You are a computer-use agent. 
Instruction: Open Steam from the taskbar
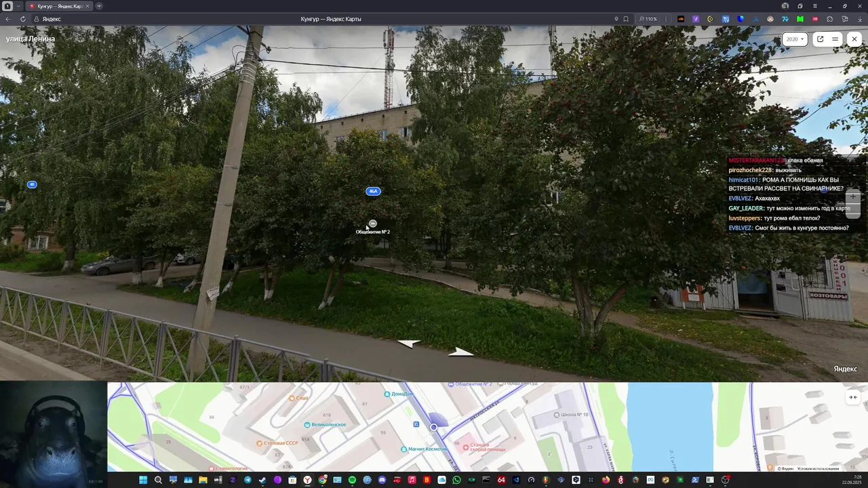pos(262,480)
